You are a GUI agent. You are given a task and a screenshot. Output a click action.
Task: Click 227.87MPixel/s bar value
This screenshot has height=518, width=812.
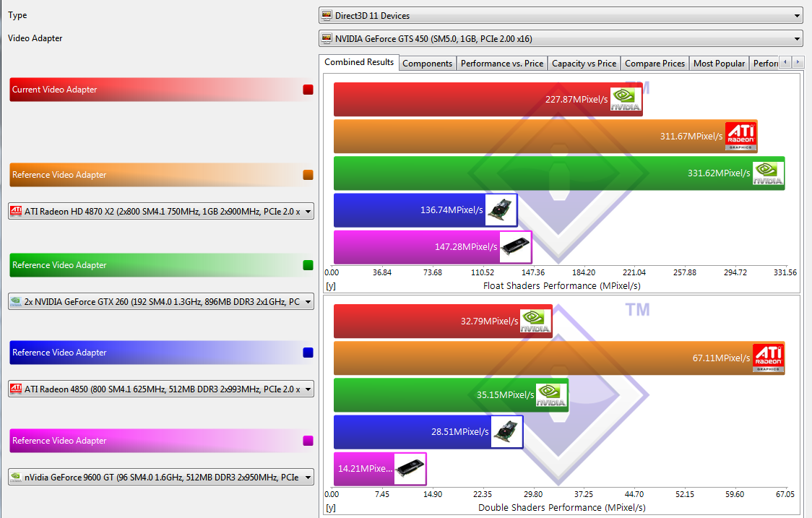(x=576, y=100)
